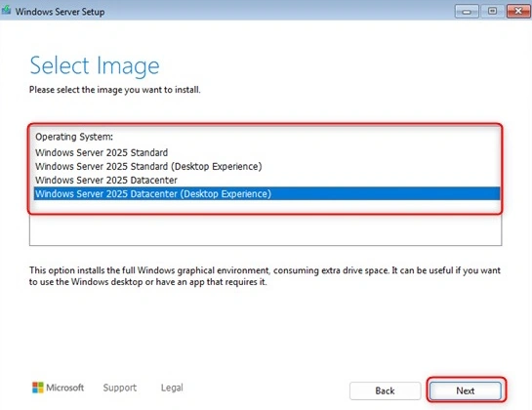Click the Select Image heading
The height and width of the screenshot is (410, 532).
click(95, 65)
